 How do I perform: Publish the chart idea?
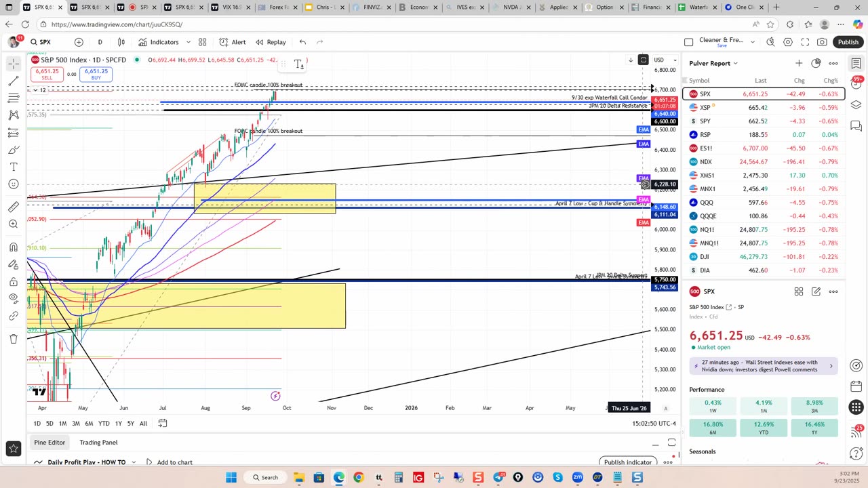pyautogui.click(x=848, y=42)
